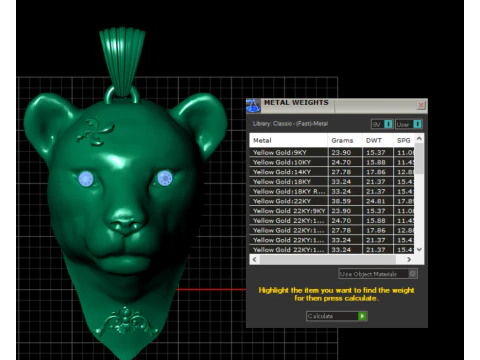Click SPG value in Yellow Gold:22KY row
The width and height of the screenshot is (480, 360).
[405, 201]
